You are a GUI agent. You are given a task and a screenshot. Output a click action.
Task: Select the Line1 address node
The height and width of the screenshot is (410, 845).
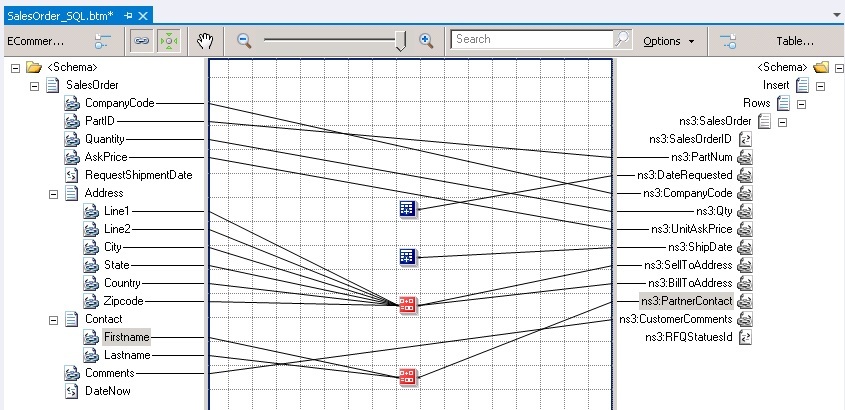tap(117, 211)
